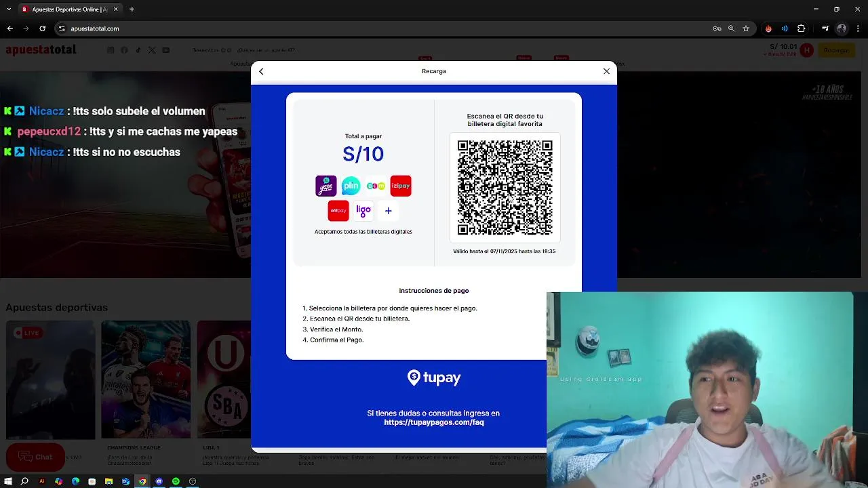Click the tupay logo

coord(434,378)
